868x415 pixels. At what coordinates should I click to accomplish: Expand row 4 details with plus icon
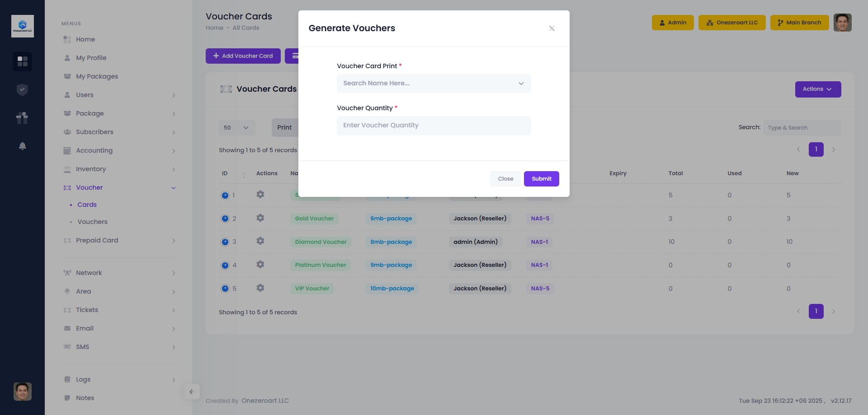tap(225, 265)
